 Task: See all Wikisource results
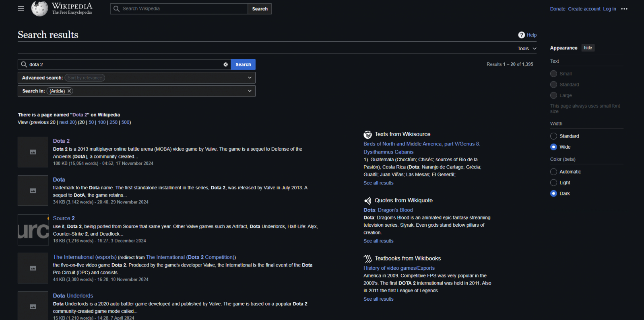point(378,183)
